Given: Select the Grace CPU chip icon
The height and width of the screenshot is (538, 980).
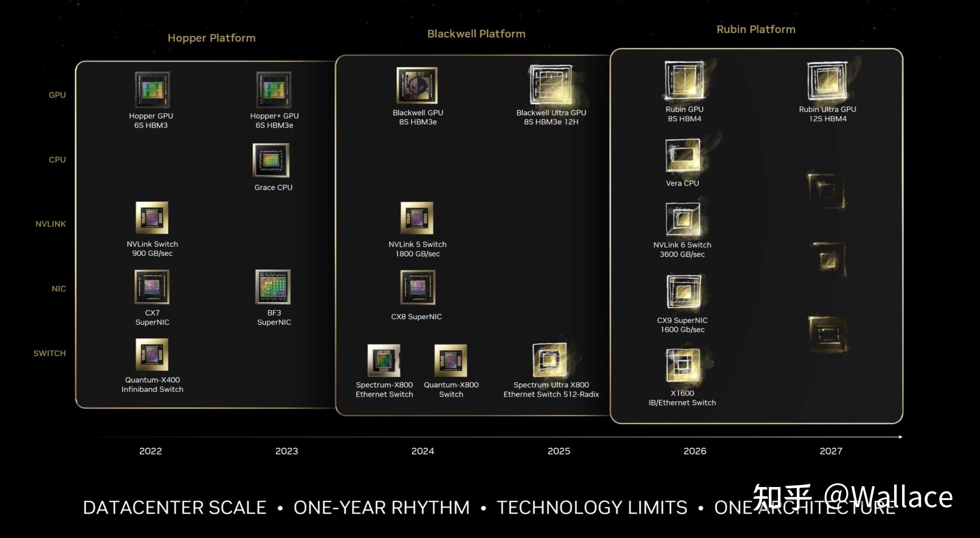Looking at the screenshot, I should tap(271, 160).
